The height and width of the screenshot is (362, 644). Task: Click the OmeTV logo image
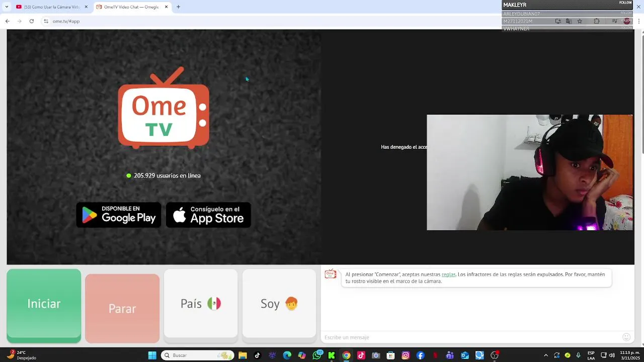pyautogui.click(x=164, y=108)
